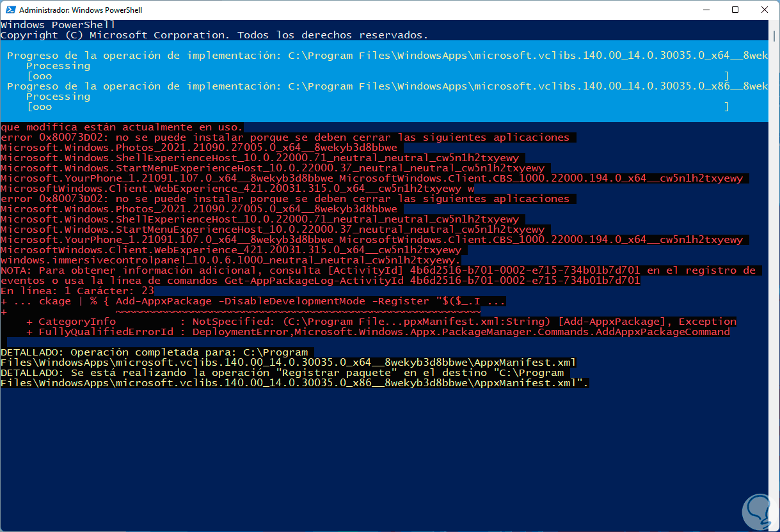Click the x86 vclibs progress operation line
This screenshot has height=532, width=780.
(387, 86)
